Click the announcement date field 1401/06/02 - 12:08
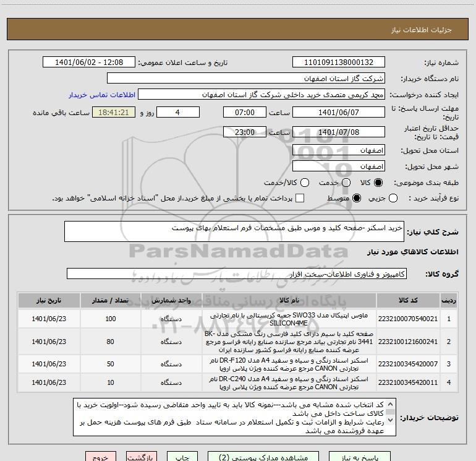The width and height of the screenshot is (476, 461). (89, 62)
